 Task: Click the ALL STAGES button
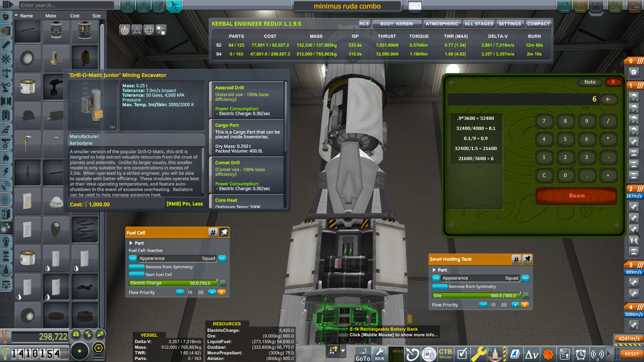coord(479,24)
